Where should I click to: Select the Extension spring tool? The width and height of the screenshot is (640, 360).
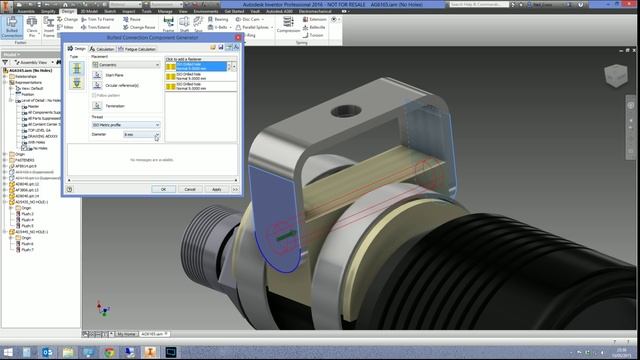[314, 19]
